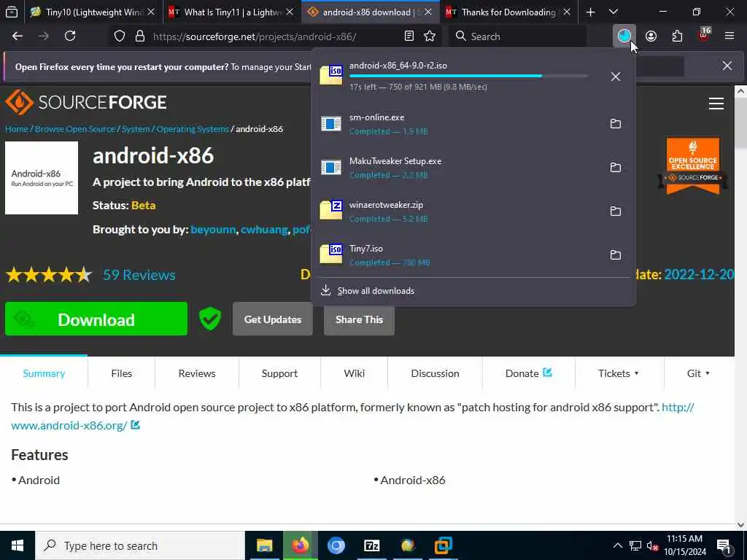This screenshot has height=560, width=747.
Task: Open the Support tab
Action: point(279,373)
